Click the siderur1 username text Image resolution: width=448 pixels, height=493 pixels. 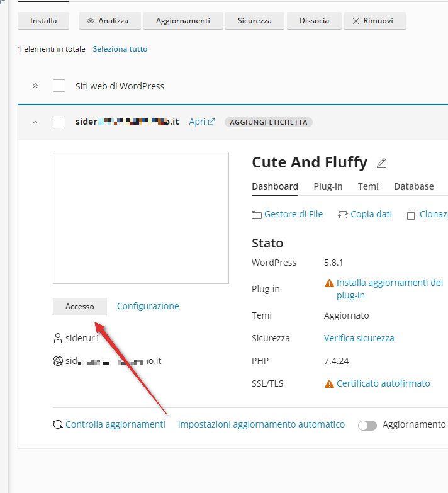click(x=82, y=338)
